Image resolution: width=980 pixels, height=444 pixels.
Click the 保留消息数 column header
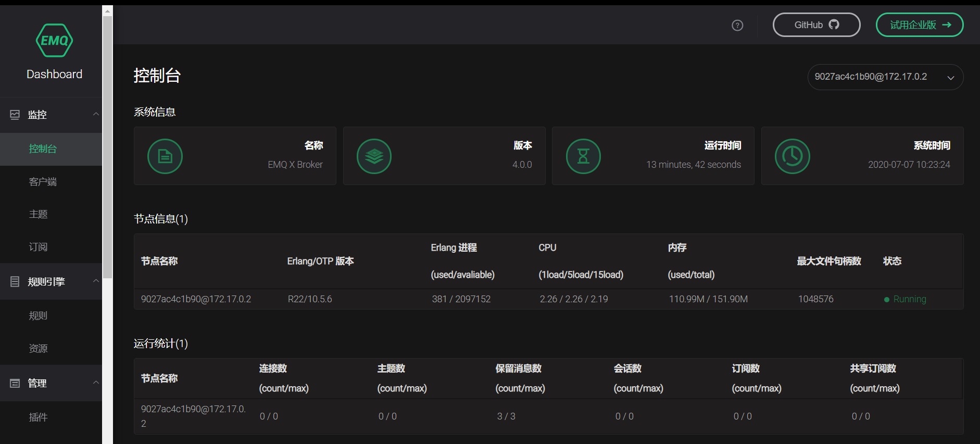click(519, 368)
